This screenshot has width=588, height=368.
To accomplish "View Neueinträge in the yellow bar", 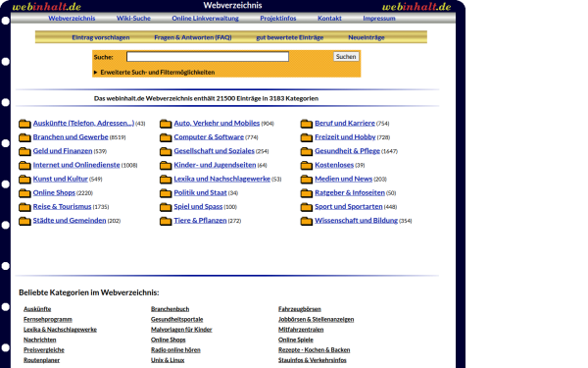I will (x=366, y=37).
